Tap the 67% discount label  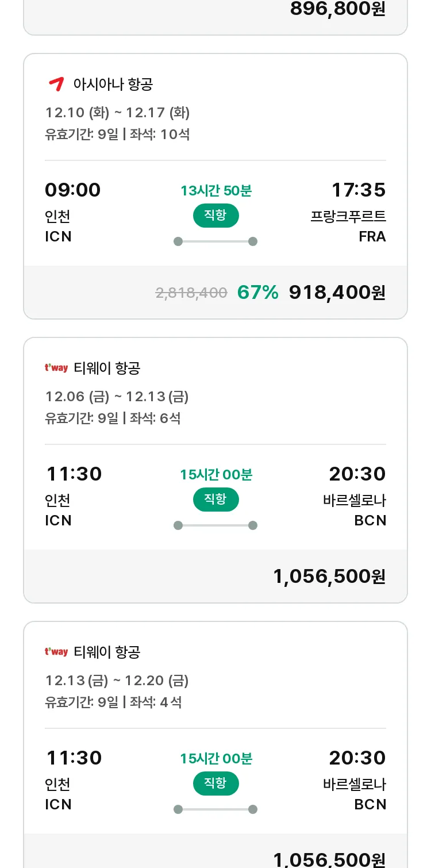tap(258, 292)
